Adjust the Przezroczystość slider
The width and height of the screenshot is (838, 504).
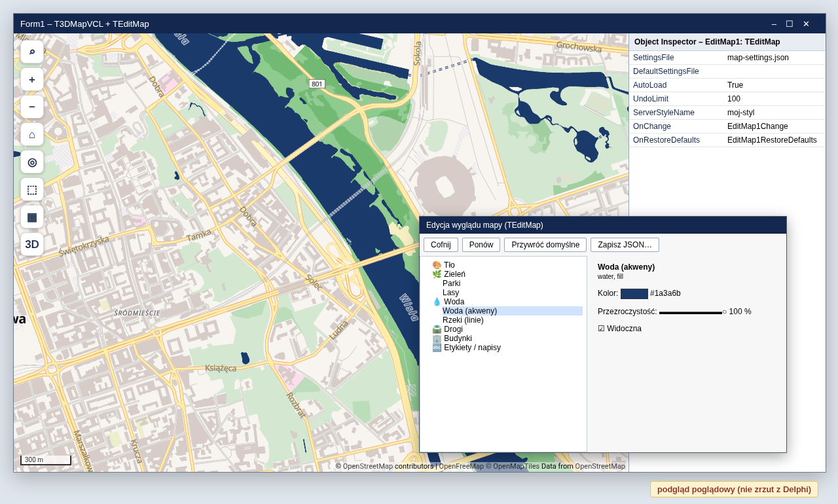(693, 312)
